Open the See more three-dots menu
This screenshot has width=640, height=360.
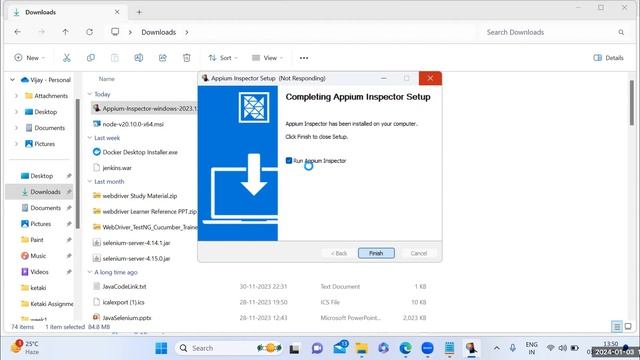click(304, 58)
